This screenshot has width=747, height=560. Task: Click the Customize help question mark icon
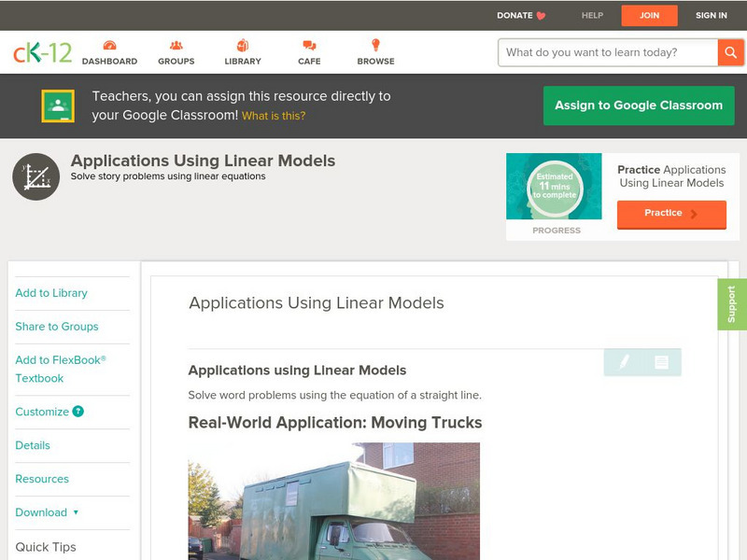[x=78, y=412]
